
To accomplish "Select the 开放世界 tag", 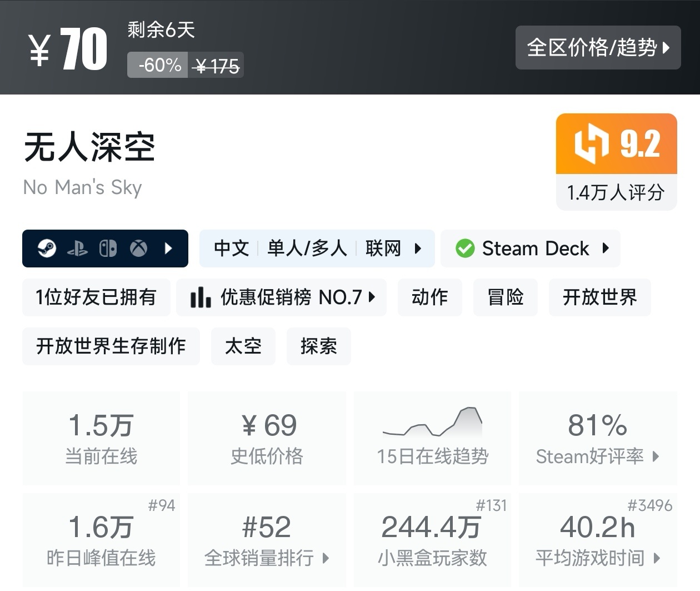I will pos(599,297).
